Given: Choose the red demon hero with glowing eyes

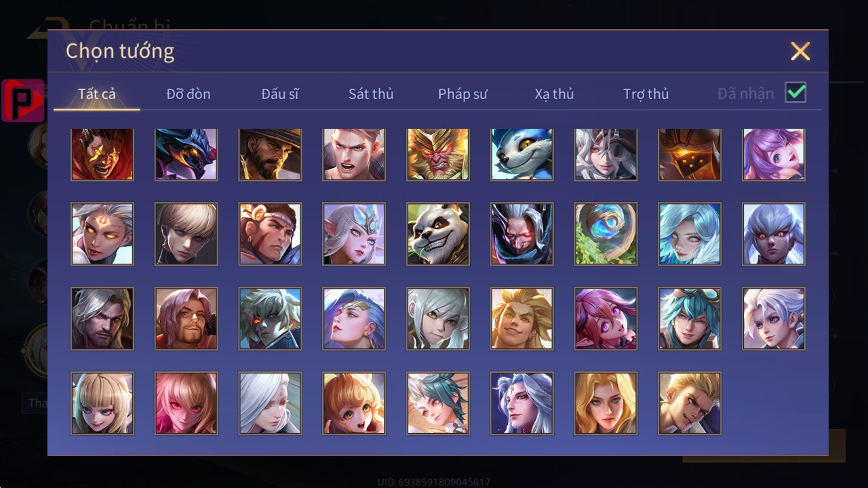Looking at the screenshot, I should point(102,155).
